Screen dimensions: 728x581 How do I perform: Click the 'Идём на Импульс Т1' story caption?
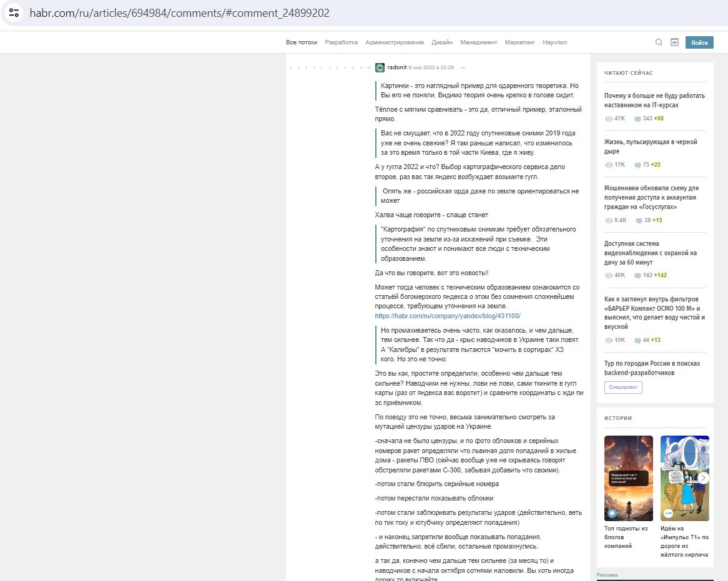click(x=684, y=542)
